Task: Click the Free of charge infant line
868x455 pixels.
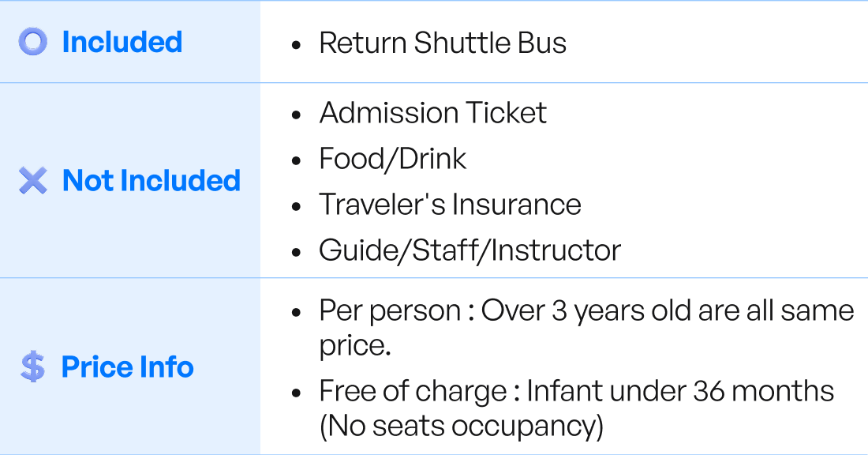Action: point(576,391)
